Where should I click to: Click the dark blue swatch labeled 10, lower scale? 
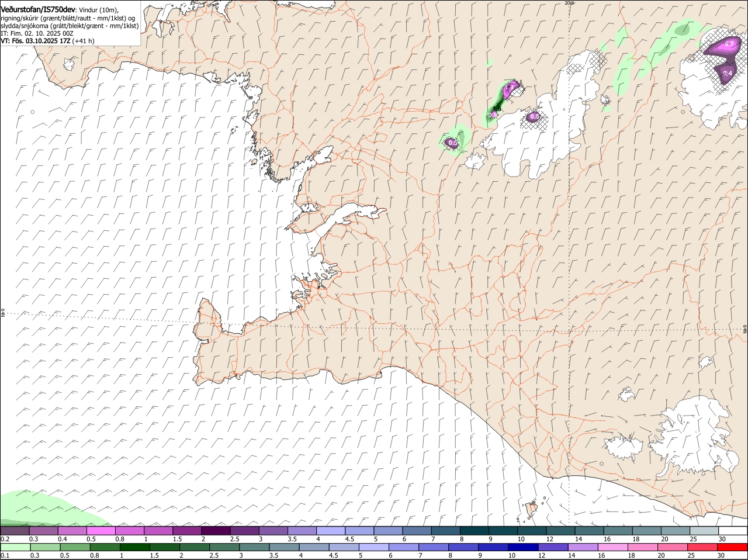coord(524,547)
